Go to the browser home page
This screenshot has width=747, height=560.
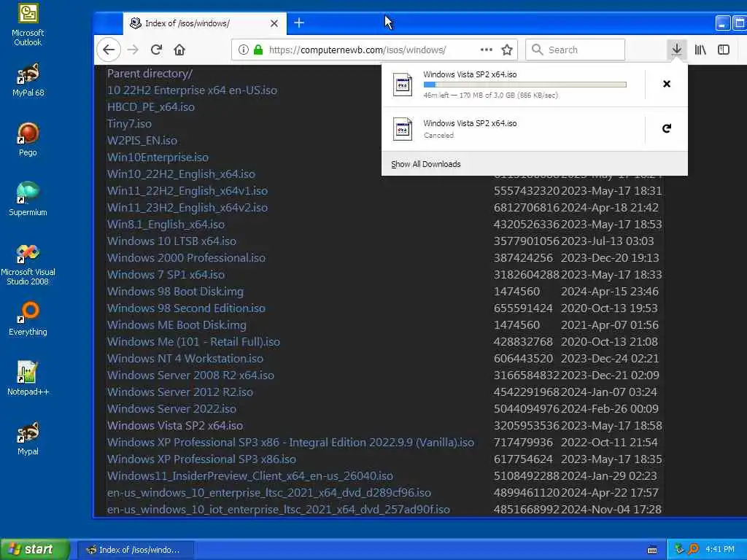pos(179,50)
